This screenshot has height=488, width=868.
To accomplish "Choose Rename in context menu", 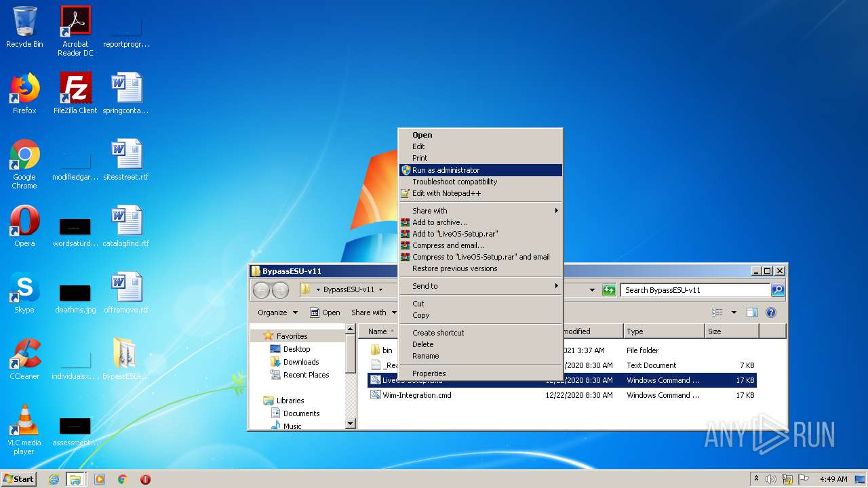I will (x=481, y=356).
